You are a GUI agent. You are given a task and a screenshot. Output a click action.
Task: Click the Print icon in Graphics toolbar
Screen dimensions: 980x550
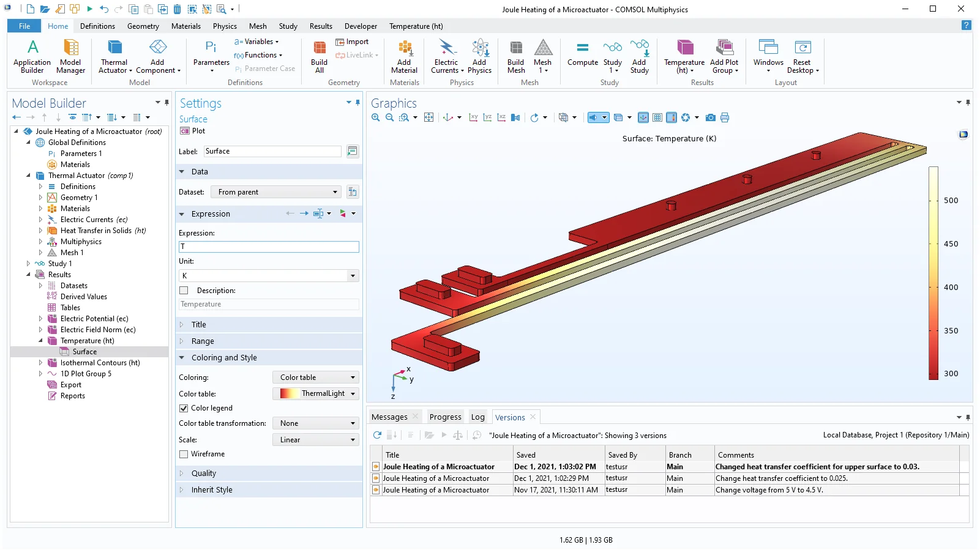coord(725,117)
